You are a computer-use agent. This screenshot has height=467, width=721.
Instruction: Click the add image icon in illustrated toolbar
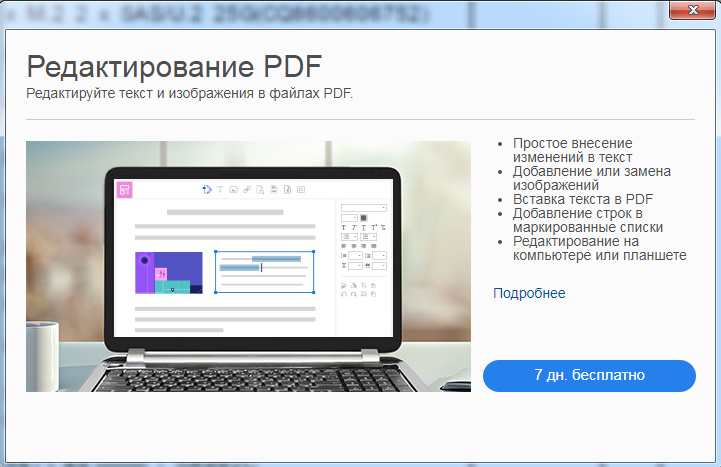[x=233, y=189]
